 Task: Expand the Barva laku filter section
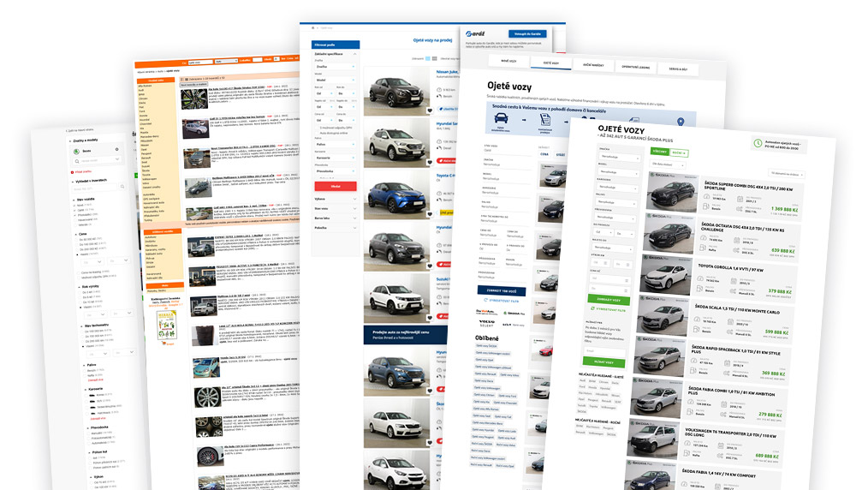point(336,218)
